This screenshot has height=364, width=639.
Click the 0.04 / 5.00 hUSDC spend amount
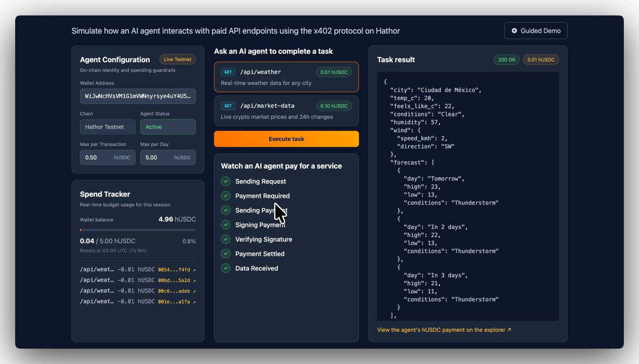(108, 241)
